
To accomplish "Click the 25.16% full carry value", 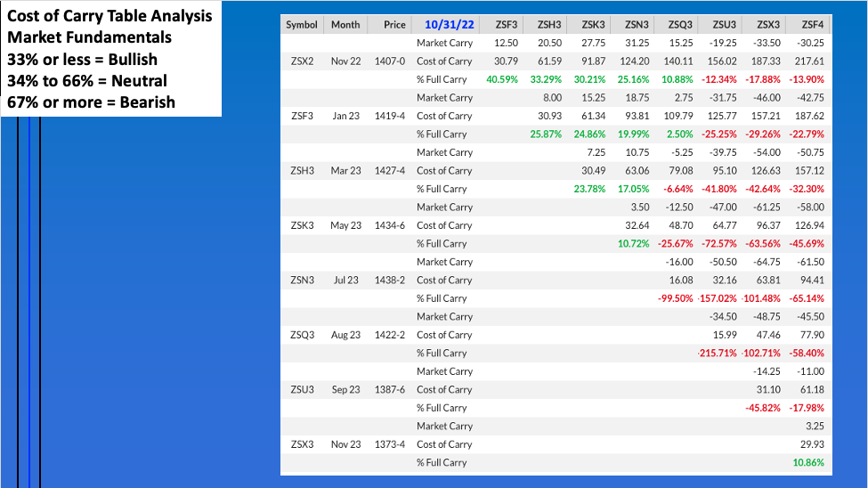I will pyautogui.click(x=633, y=79).
